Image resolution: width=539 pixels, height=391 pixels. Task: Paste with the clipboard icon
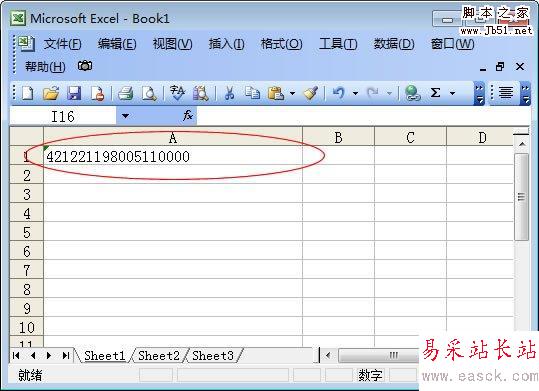tap(276, 93)
